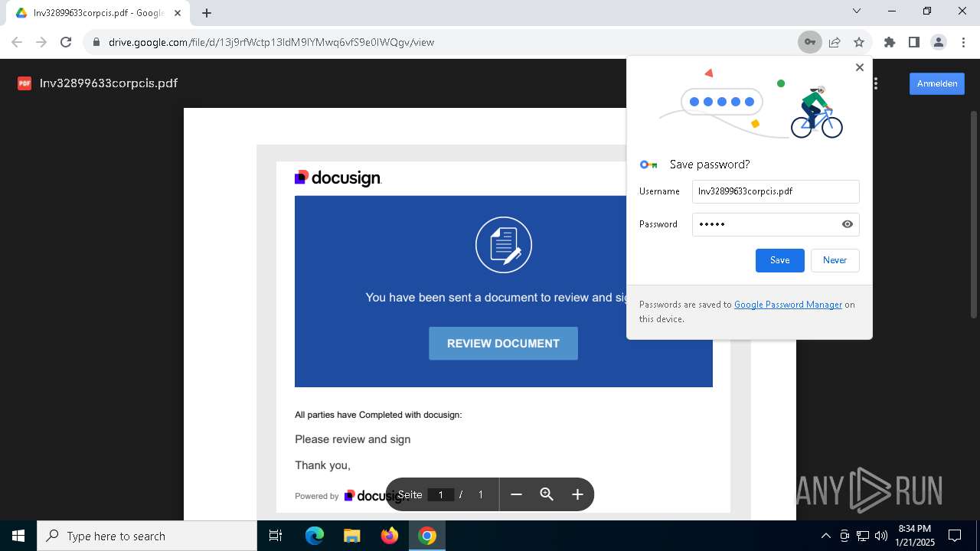Click Save in password popup
Screen dimensions: 980x551
click(x=779, y=260)
